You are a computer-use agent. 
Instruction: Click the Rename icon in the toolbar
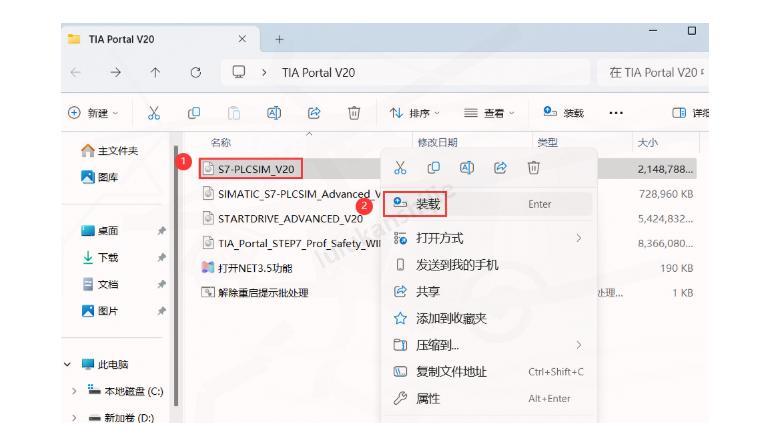coord(274,113)
